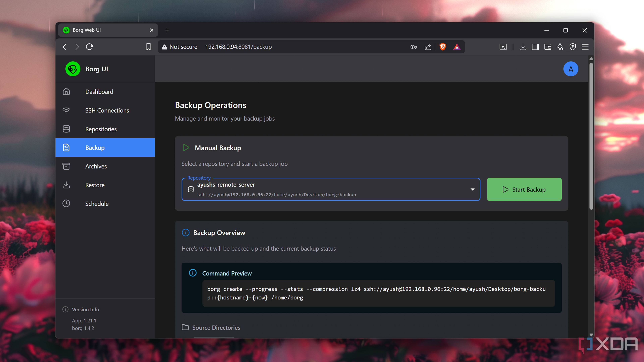
Task: Click the borg create command text
Action: 376,293
